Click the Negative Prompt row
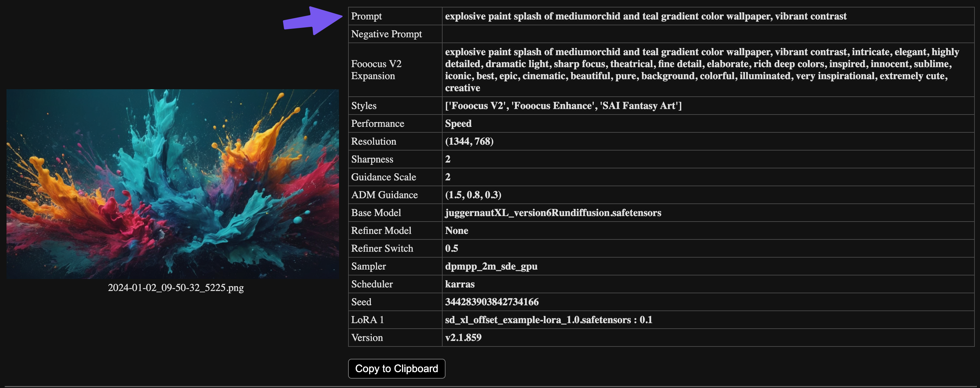 pos(386,34)
